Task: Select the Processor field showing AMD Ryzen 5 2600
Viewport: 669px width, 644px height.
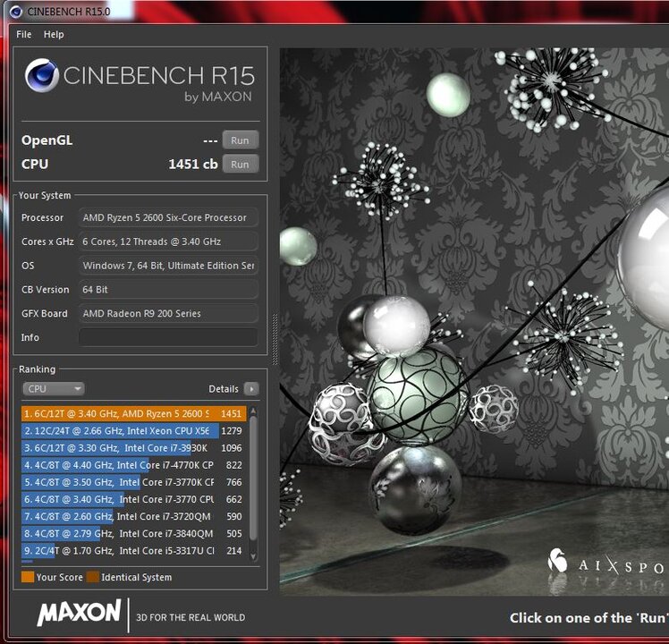Action: pyautogui.click(x=168, y=217)
